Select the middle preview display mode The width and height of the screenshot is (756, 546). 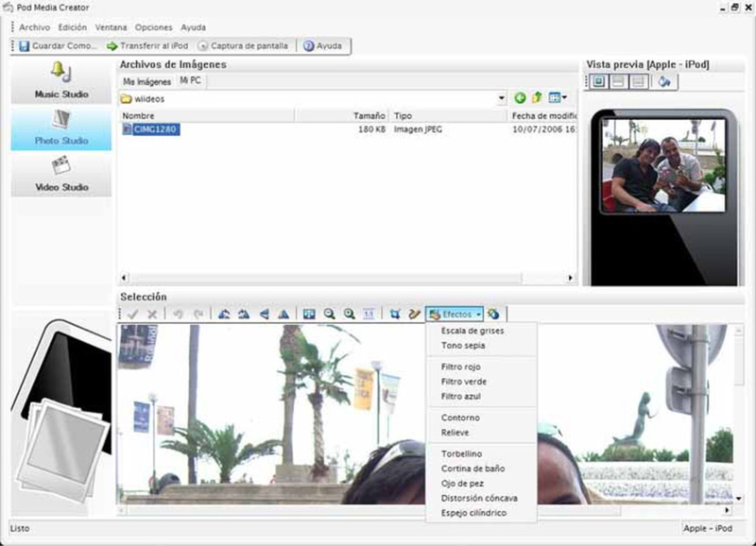[x=619, y=81]
